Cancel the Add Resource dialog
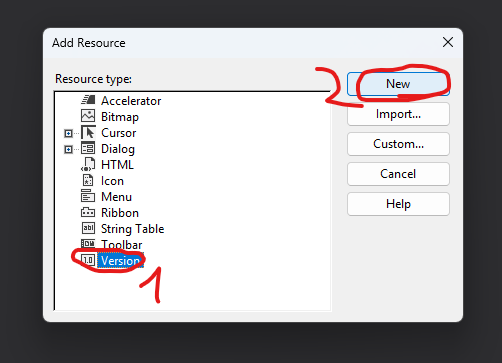502x363 pixels. (398, 174)
